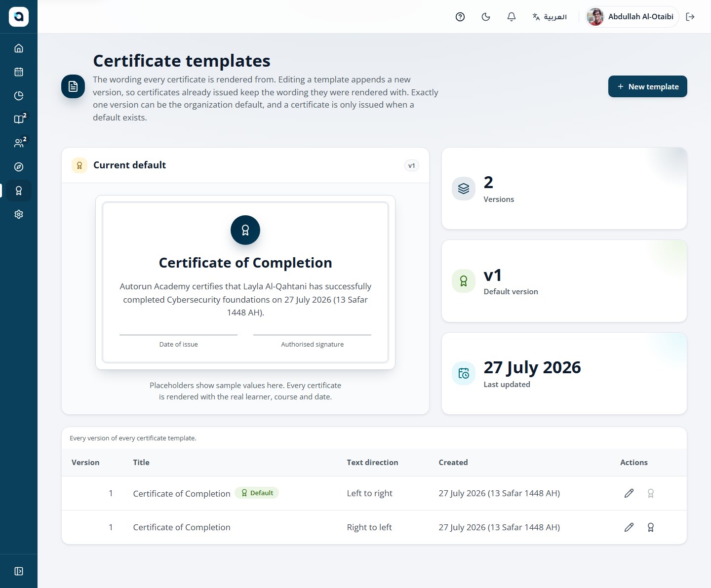The height and width of the screenshot is (588, 711).
Task: Click the default award icon in Left to right row
Action: pos(651,493)
